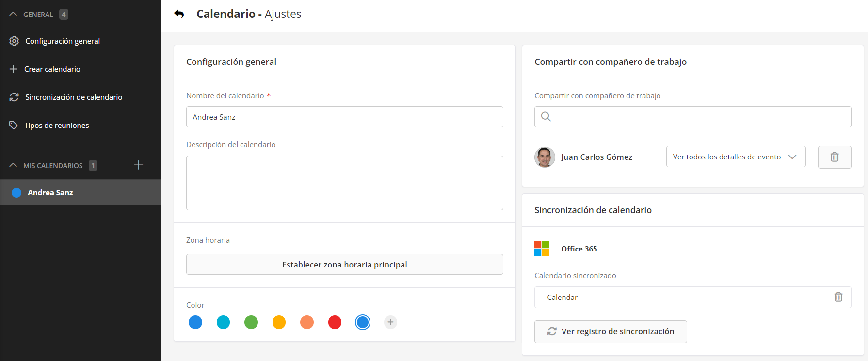Click the Office 365 logo
This screenshot has height=361, width=868.
coord(541,249)
